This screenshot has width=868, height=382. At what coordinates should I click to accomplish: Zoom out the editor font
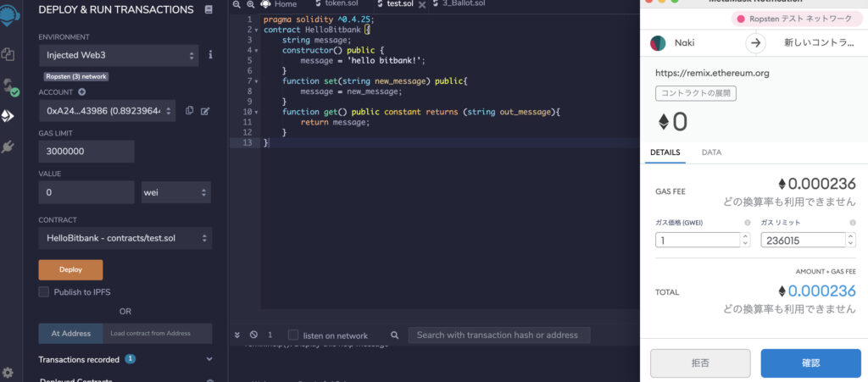point(237,4)
